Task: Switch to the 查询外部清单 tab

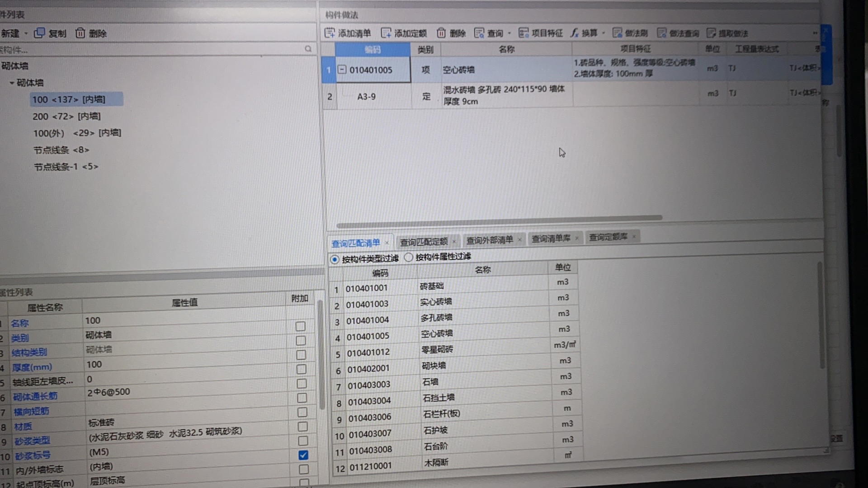Action: 490,240
